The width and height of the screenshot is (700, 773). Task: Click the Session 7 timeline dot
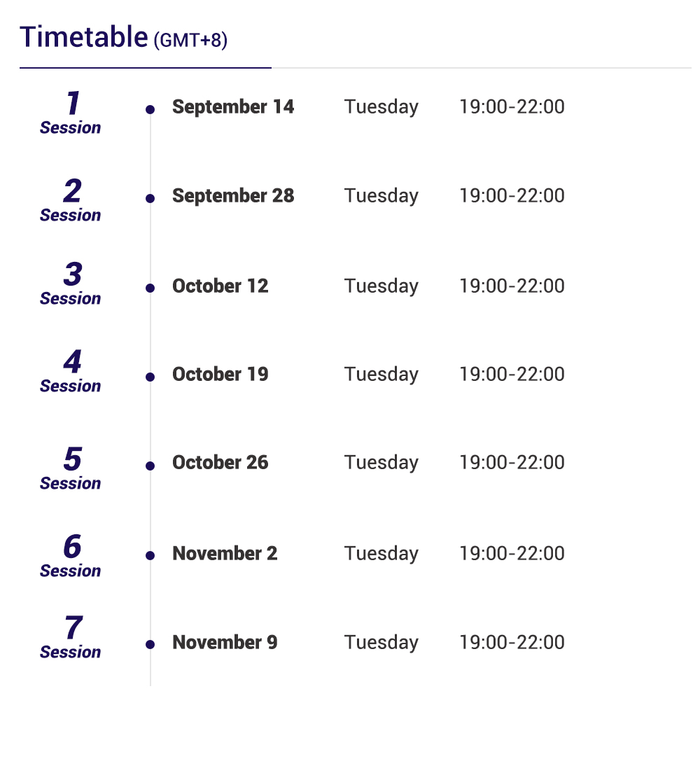coord(150,644)
